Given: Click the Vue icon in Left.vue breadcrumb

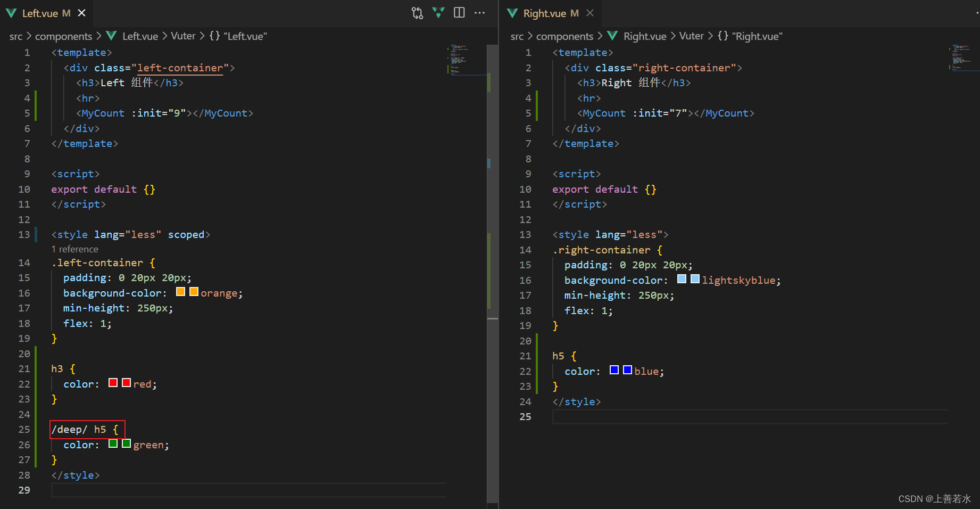Looking at the screenshot, I should [111, 36].
